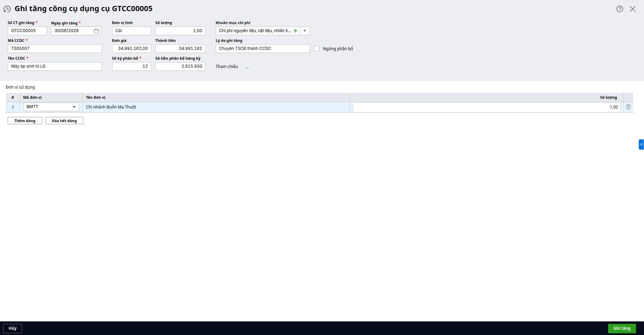
Task: Click the history clock icon beside title
Action: click(x=7, y=9)
